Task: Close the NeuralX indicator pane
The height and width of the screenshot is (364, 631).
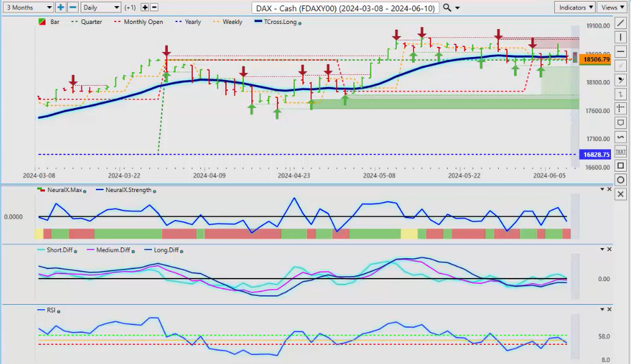Action: 609,189
